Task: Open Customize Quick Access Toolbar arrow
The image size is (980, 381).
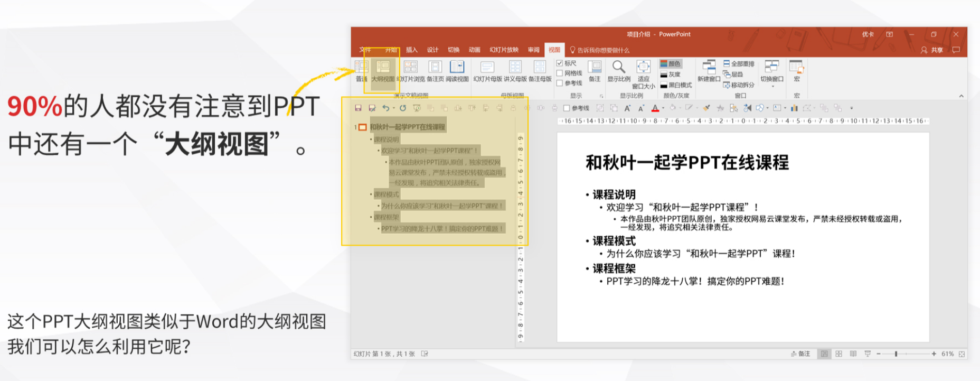Action: click(x=851, y=108)
